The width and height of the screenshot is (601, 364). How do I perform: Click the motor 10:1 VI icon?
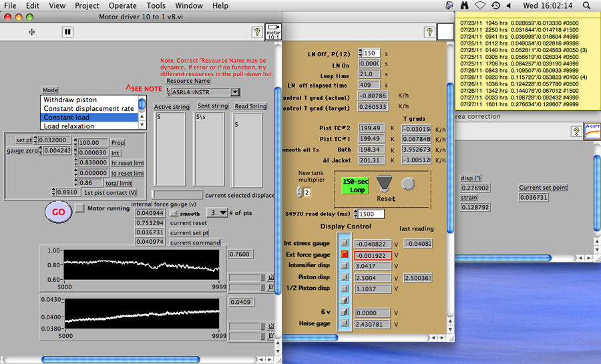tap(273, 31)
